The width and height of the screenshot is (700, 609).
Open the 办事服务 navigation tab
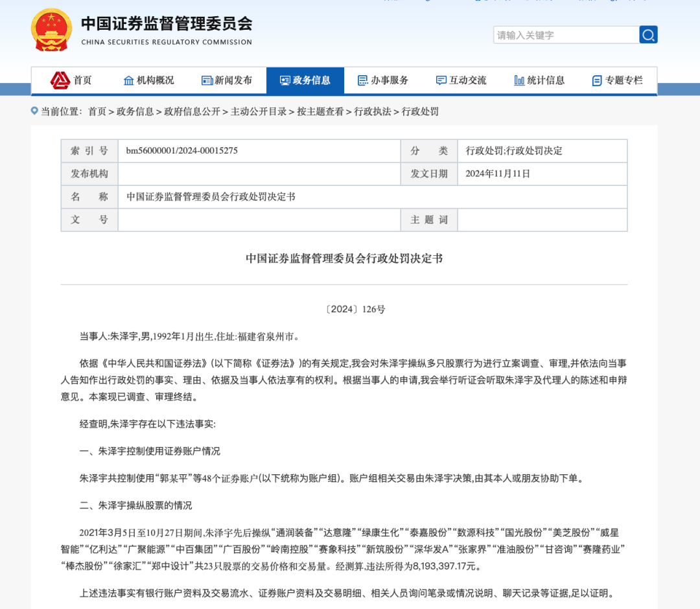383,80
